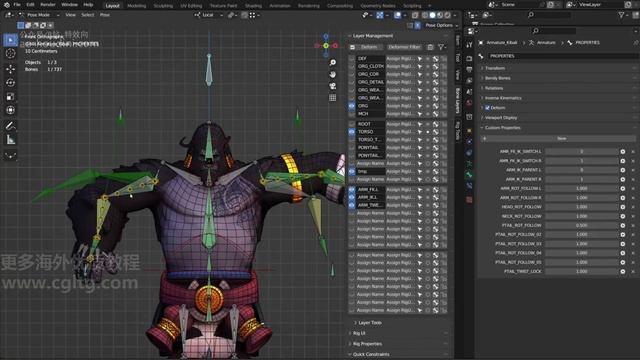
Task: Click the gear icon for ARM_FK_IK_SWITCH.L
Action: (623, 151)
